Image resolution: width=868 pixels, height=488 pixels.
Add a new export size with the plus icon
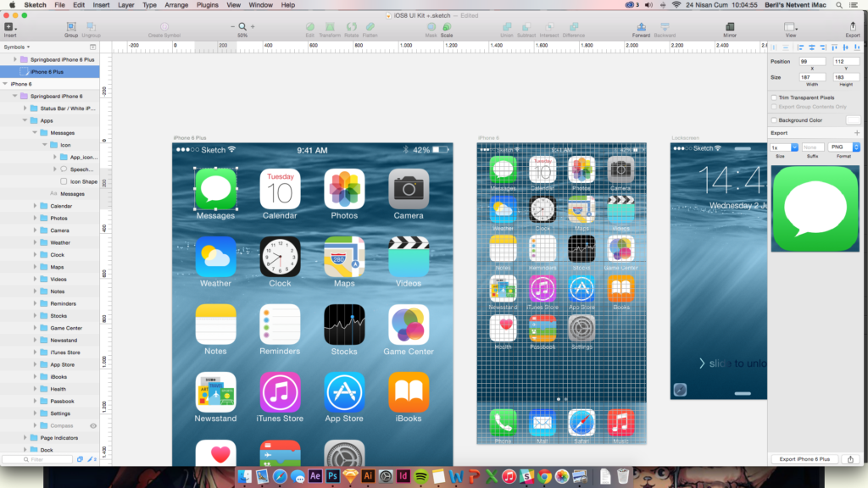856,133
